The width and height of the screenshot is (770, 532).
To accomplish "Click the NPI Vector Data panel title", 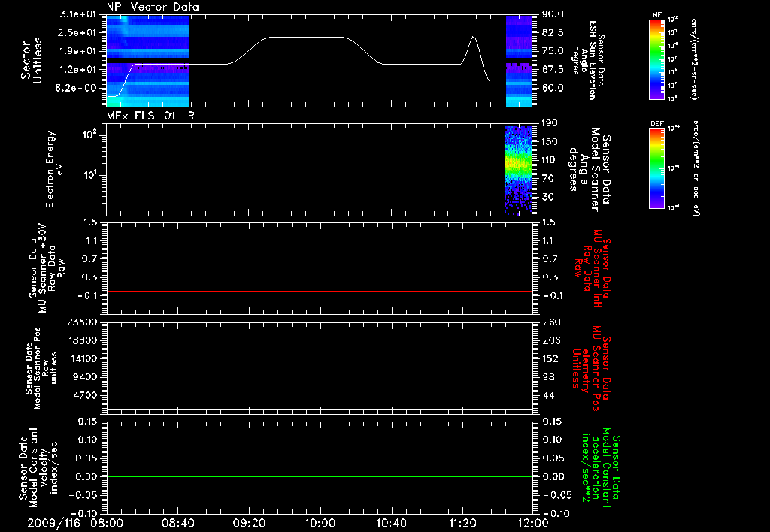I will point(153,7).
